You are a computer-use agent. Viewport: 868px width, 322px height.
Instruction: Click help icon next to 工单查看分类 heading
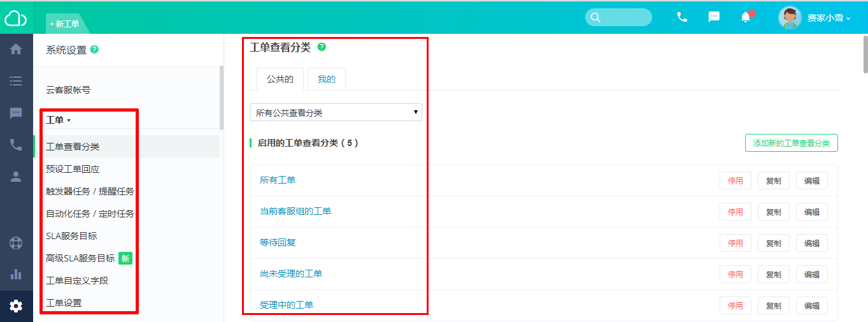(x=322, y=47)
